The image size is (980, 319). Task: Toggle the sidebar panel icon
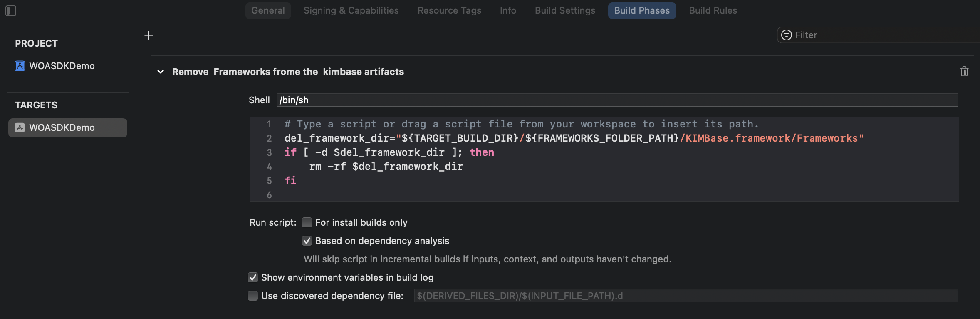(11, 11)
